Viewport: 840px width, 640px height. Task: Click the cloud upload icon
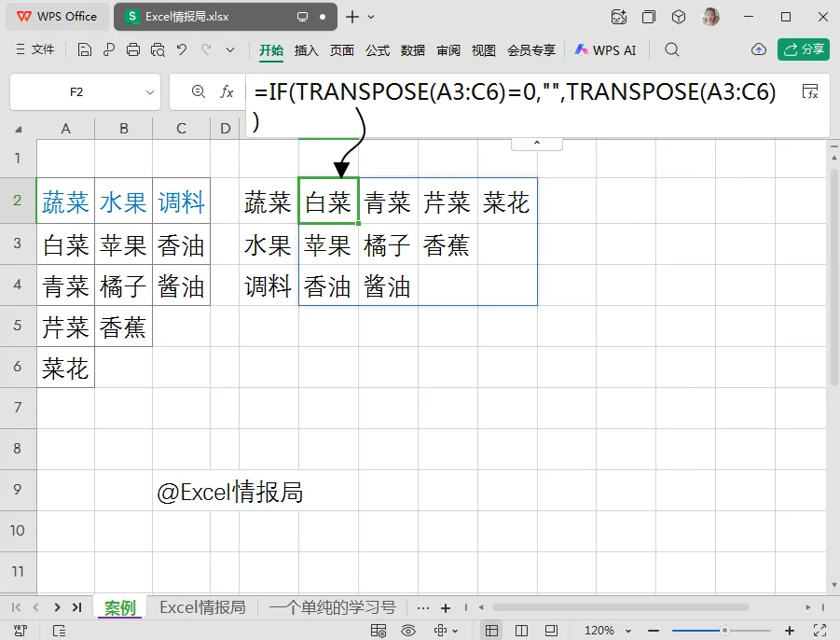click(x=759, y=49)
